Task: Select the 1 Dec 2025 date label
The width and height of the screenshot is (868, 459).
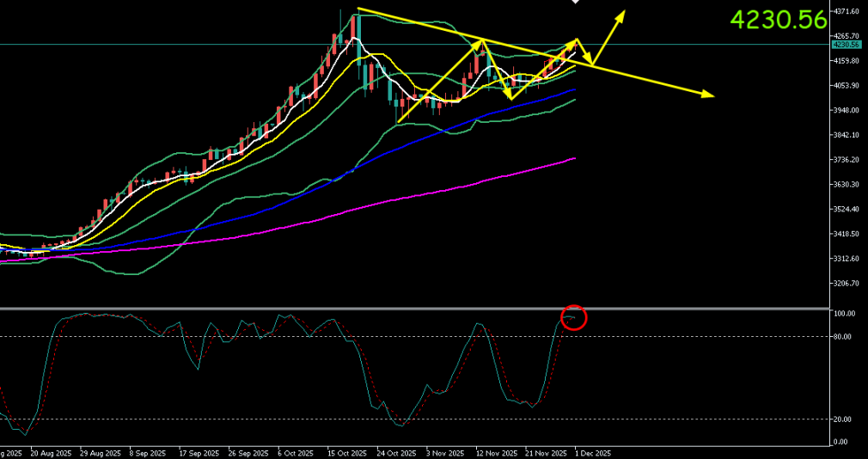Action: [593, 452]
